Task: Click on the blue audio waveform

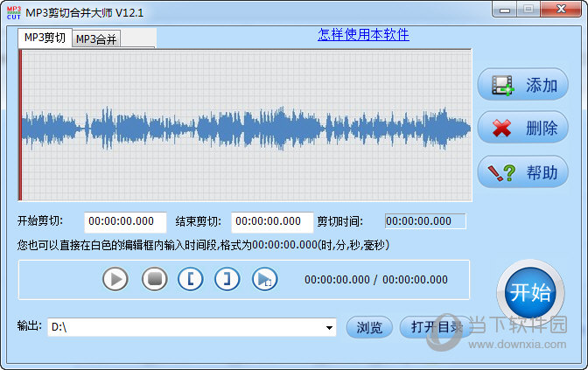Action: (246, 129)
